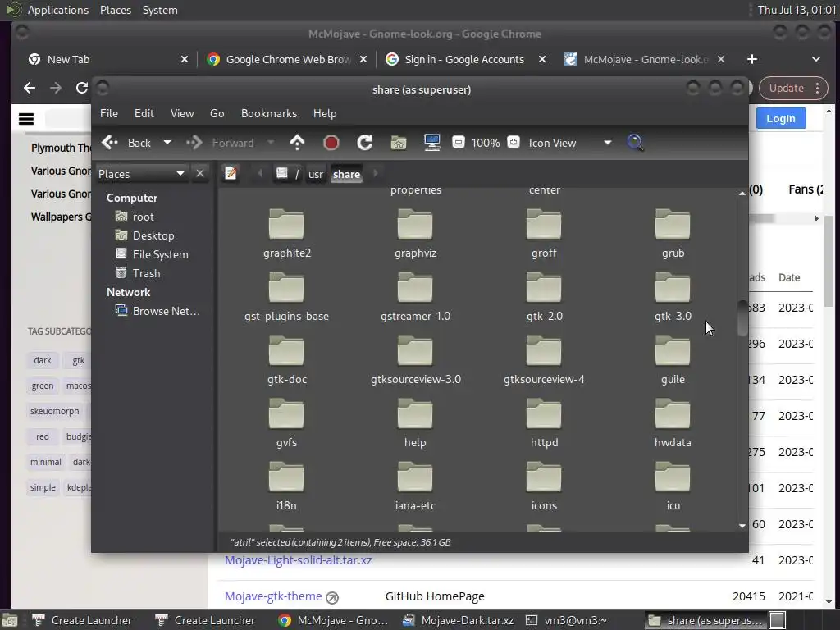The image size is (840, 630).
Task: Select the icons folder
Action: (x=544, y=487)
